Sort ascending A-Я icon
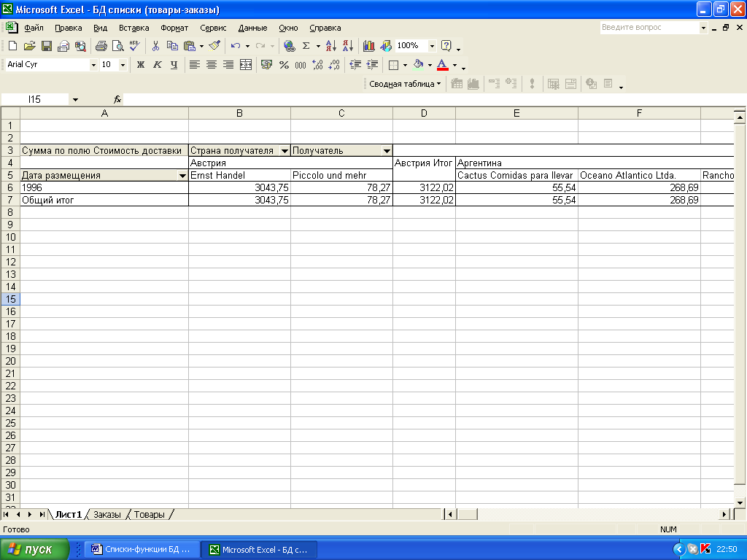 tap(331, 46)
